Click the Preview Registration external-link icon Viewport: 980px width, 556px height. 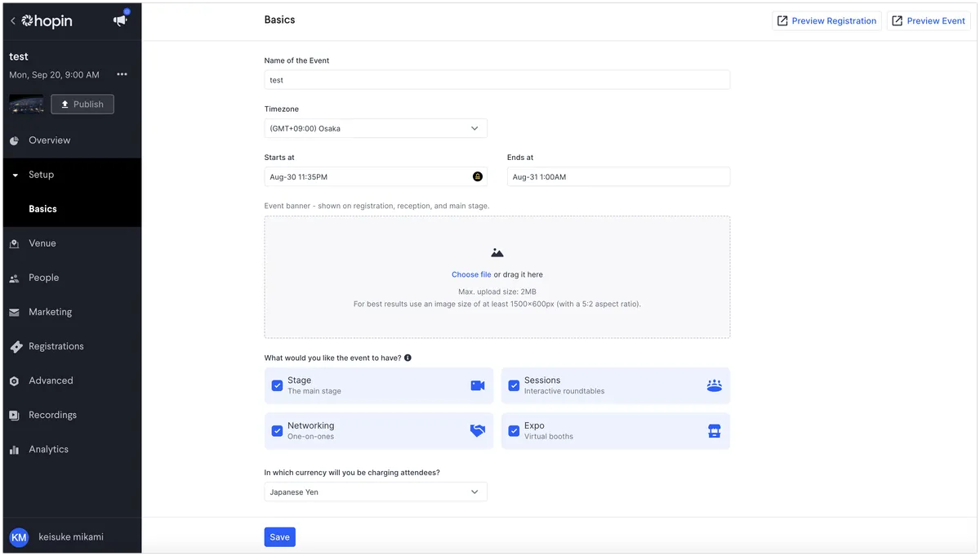[x=782, y=20]
